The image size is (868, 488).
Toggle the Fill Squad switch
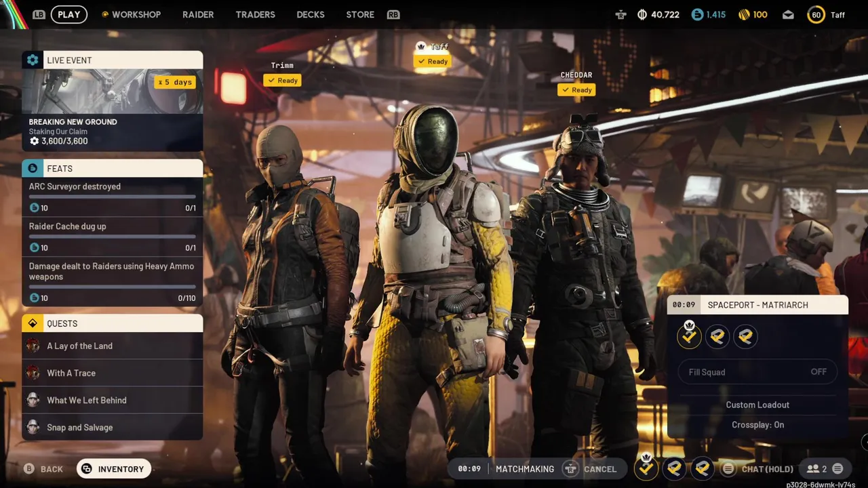tap(757, 371)
